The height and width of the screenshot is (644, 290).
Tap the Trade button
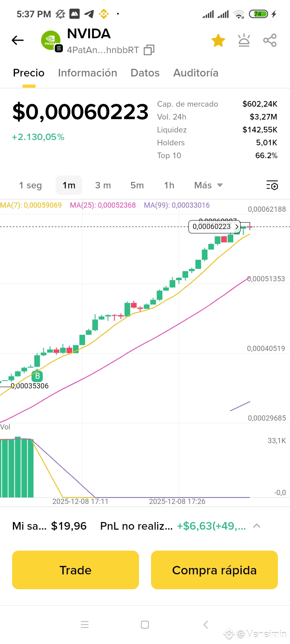point(75,570)
